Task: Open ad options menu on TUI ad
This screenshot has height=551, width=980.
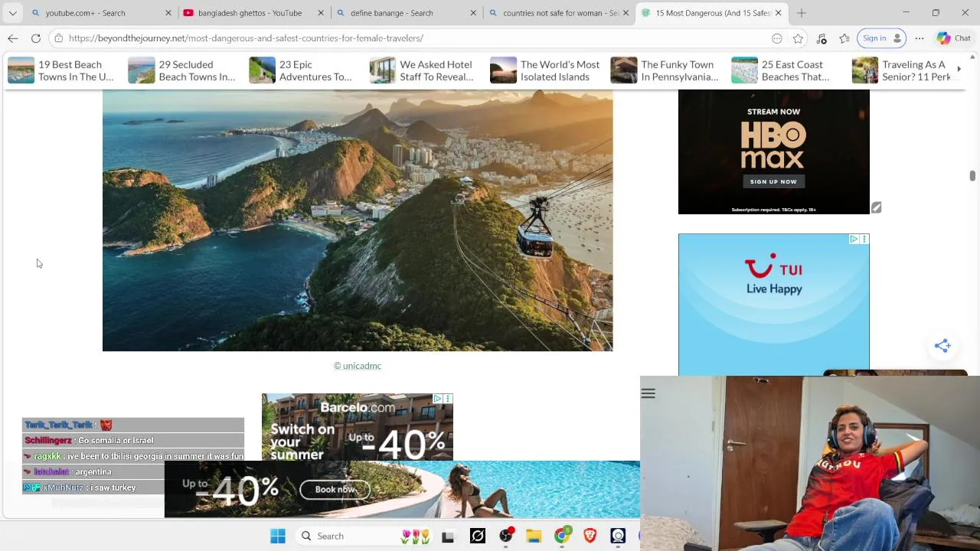Action: pyautogui.click(x=864, y=240)
